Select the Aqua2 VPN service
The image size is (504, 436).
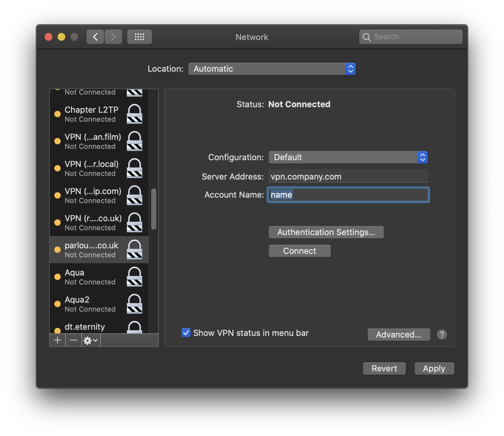tap(99, 304)
